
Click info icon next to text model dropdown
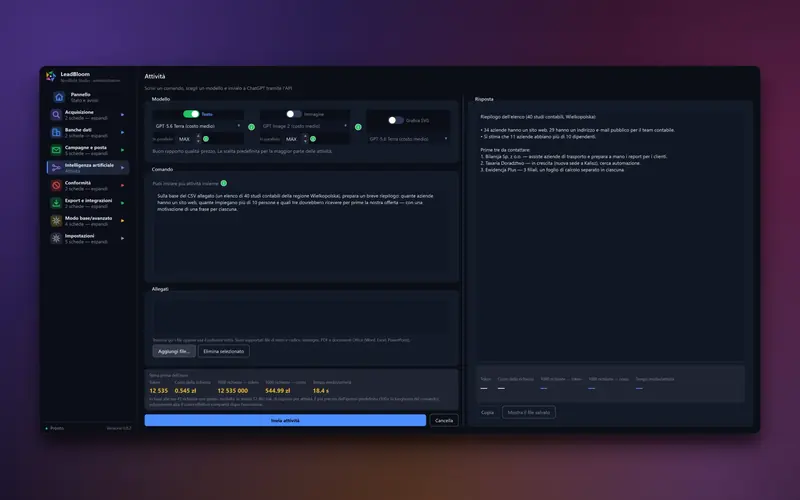click(x=252, y=127)
